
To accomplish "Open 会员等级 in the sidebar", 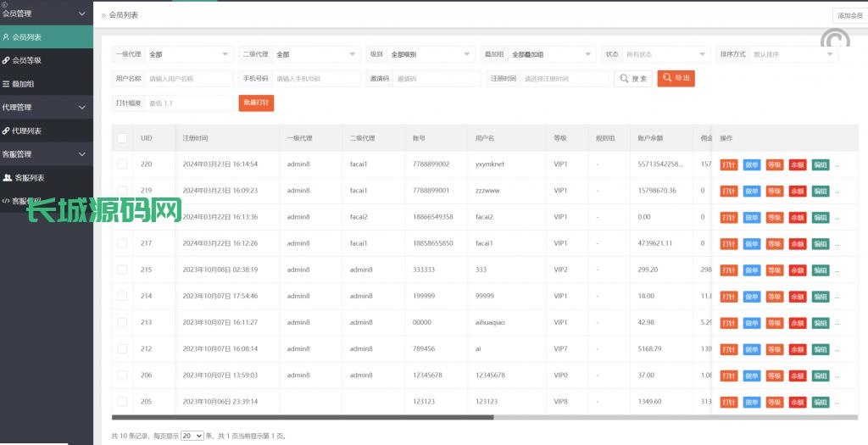I will click(x=26, y=60).
